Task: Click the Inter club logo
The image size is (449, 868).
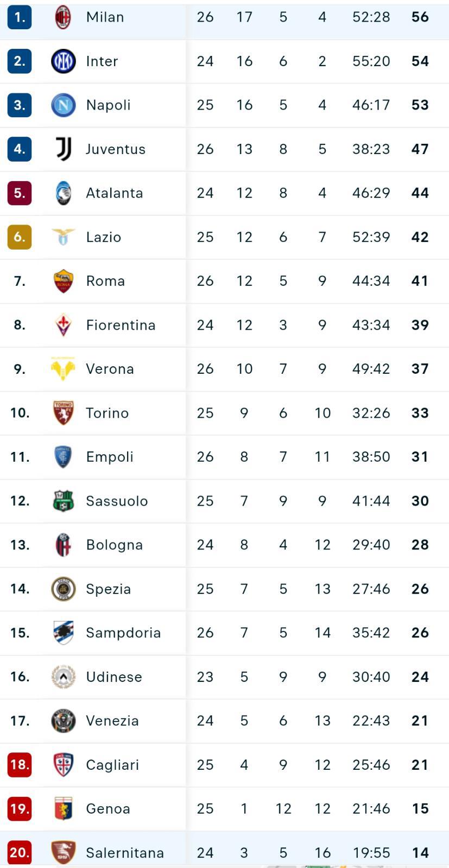Action: [63, 61]
